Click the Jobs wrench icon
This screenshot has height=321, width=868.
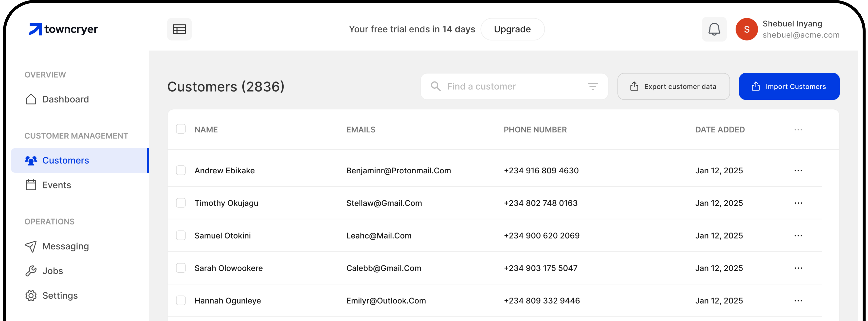pos(31,271)
